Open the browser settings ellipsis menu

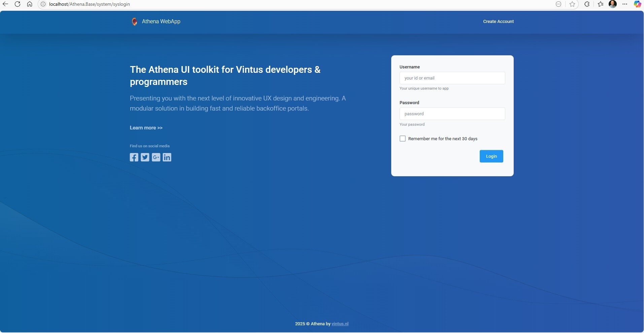click(x=625, y=4)
